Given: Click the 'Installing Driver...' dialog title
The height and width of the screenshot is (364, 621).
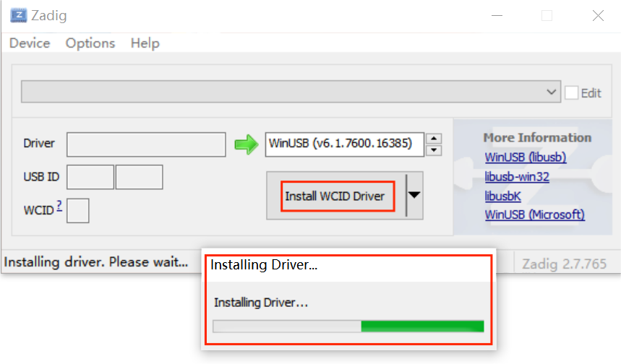Looking at the screenshot, I should click(264, 264).
